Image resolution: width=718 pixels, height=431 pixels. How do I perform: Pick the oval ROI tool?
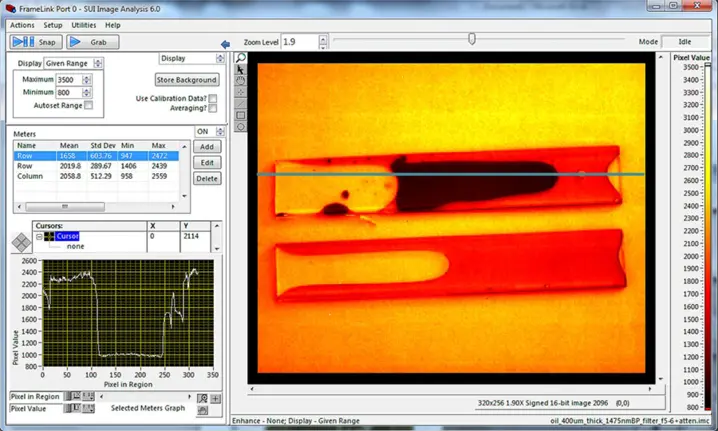pyautogui.click(x=240, y=127)
